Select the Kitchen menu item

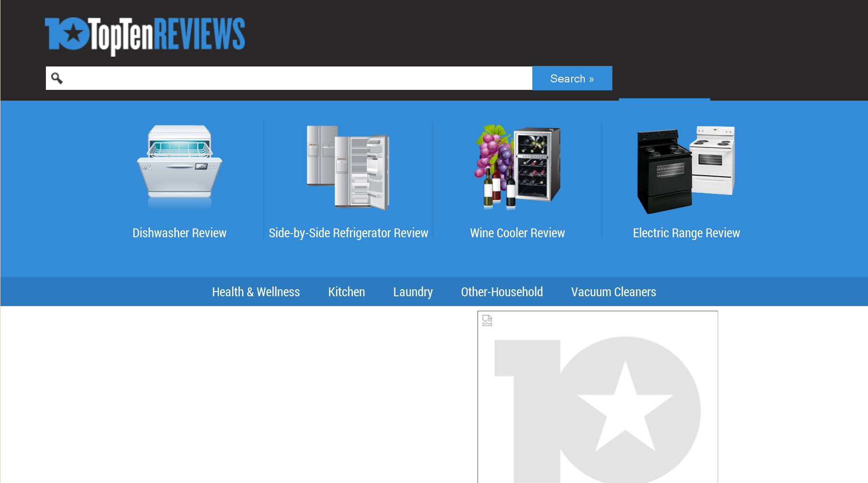pos(346,292)
